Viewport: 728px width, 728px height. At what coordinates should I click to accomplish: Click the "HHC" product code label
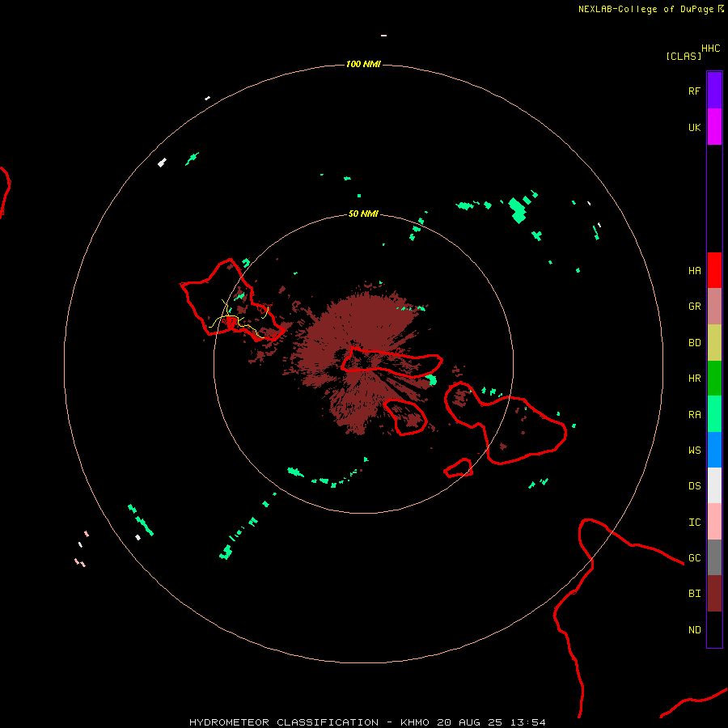click(x=710, y=49)
